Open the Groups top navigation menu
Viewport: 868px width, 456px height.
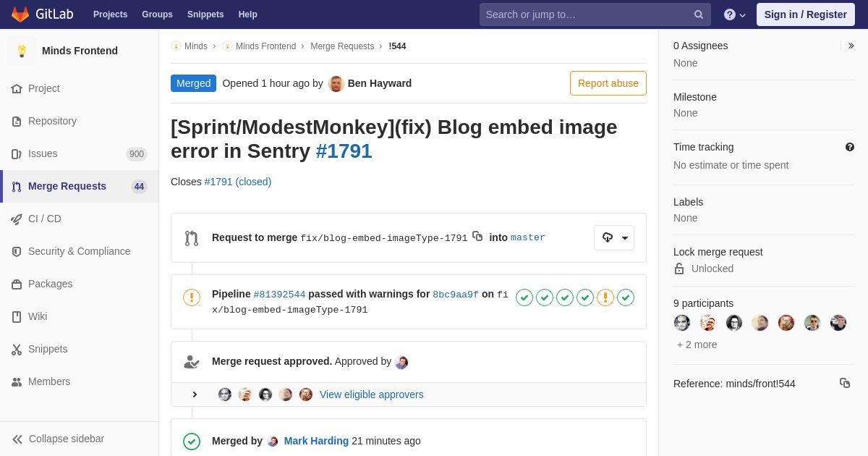tap(157, 14)
